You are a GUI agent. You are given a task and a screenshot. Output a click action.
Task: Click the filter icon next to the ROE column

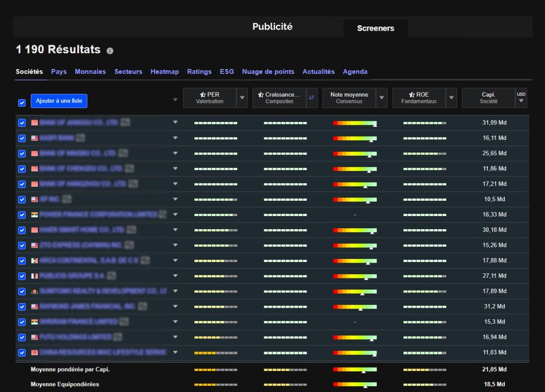(x=451, y=98)
